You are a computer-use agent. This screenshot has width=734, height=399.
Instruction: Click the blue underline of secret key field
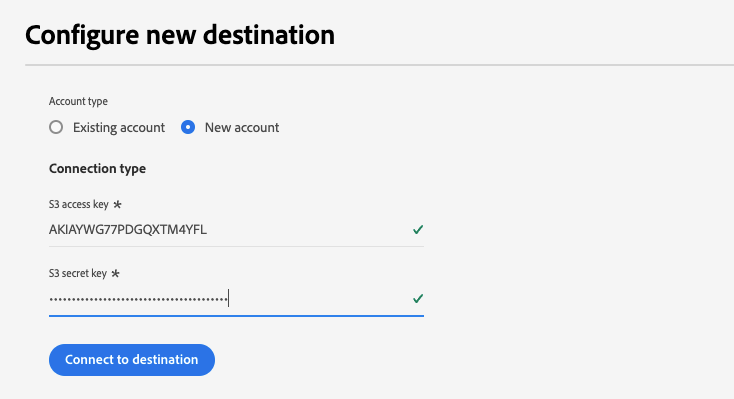pos(236,316)
